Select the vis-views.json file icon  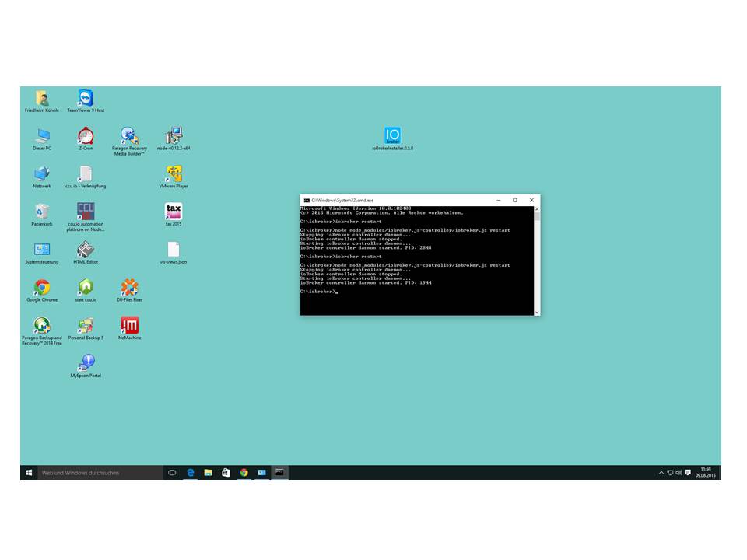point(174,253)
